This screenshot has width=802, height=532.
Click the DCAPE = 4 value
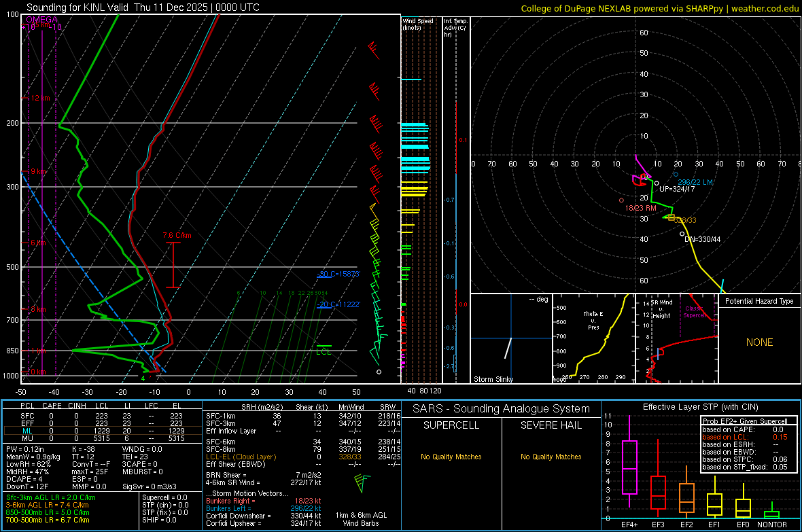pos(24,479)
